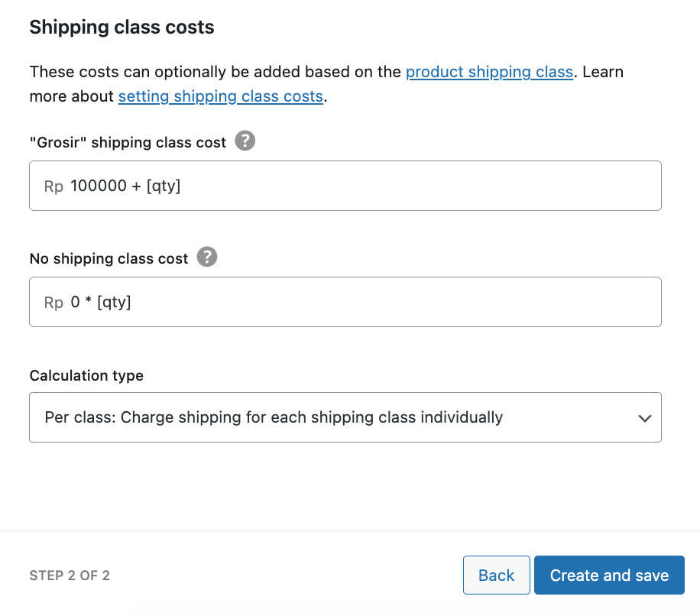Image resolution: width=700 pixels, height=613 pixels.
Task: Click the Rp currency prefix in the Grosir cost field
Action: (x=53, y=186)
